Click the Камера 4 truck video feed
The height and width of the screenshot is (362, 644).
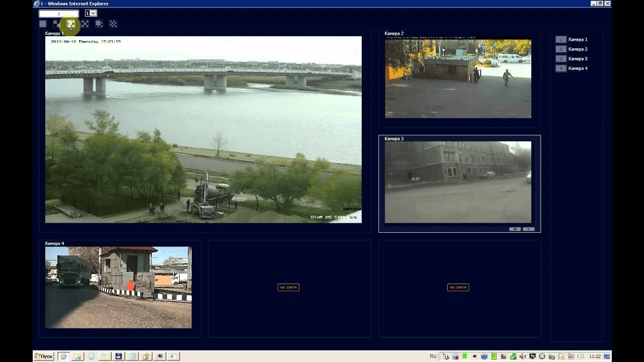pyautogui.click(x=118, y=287)
